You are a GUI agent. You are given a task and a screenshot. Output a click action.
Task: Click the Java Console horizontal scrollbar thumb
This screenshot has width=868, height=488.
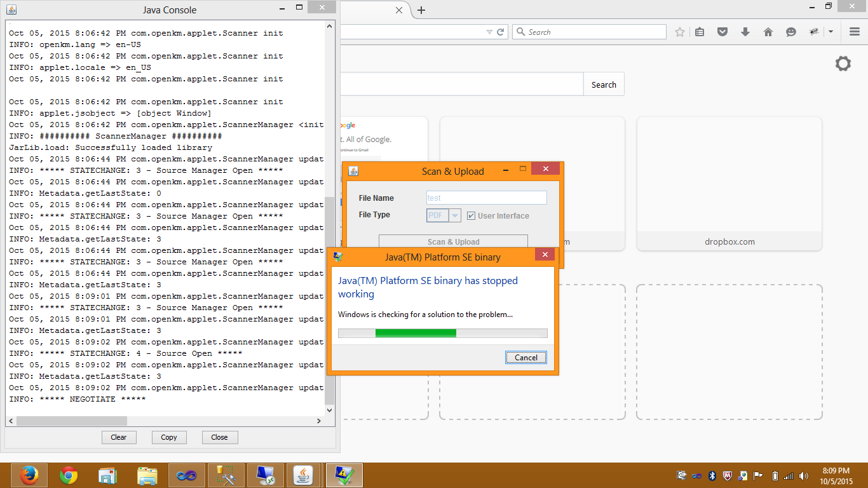point(71,421)
